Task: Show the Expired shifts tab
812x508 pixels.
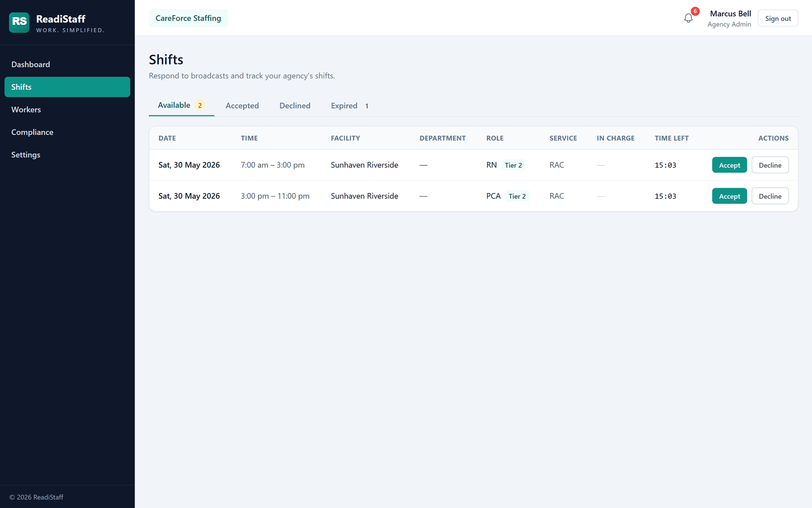Action: [350, 106]
